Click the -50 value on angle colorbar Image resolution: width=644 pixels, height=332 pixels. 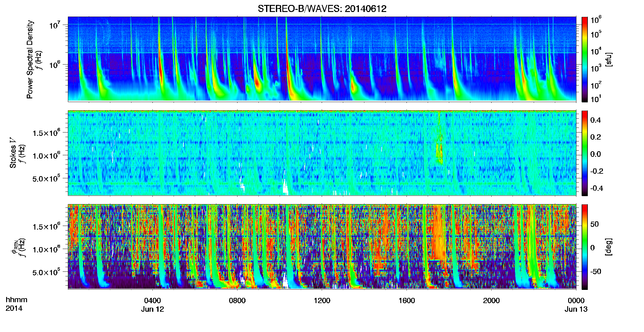596,271
